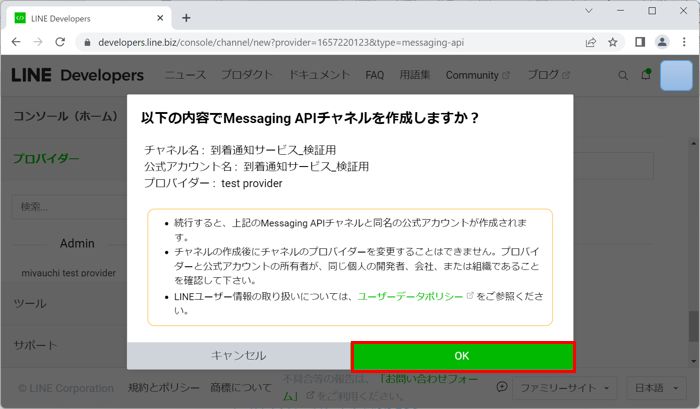The width and height of the screenshot is (700, 409).
Task: Open a new browser tab with plus
Action: click(186, 18)
